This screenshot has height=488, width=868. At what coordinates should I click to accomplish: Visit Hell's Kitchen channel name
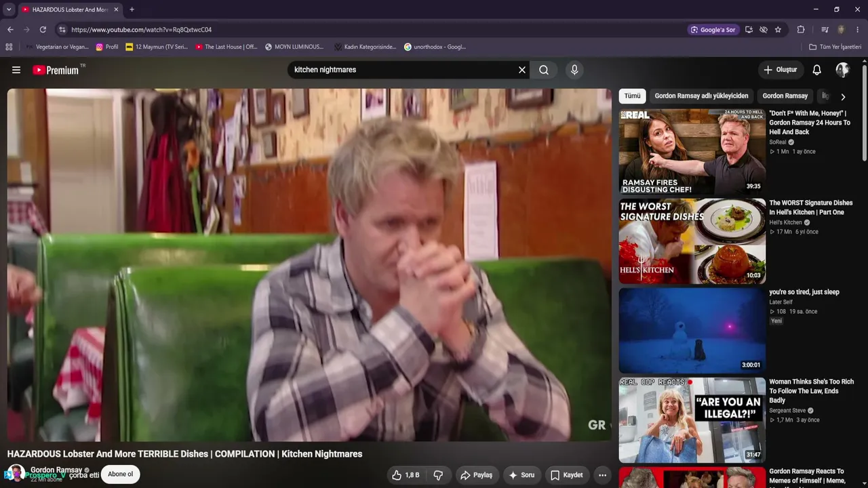(x=785, y=222)
